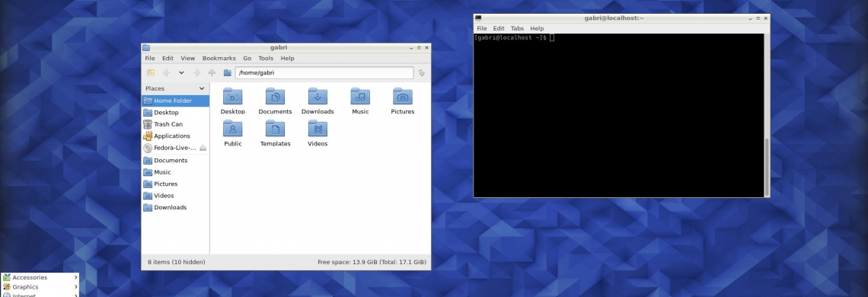Open the Public folder icon

tap(232, 129)
